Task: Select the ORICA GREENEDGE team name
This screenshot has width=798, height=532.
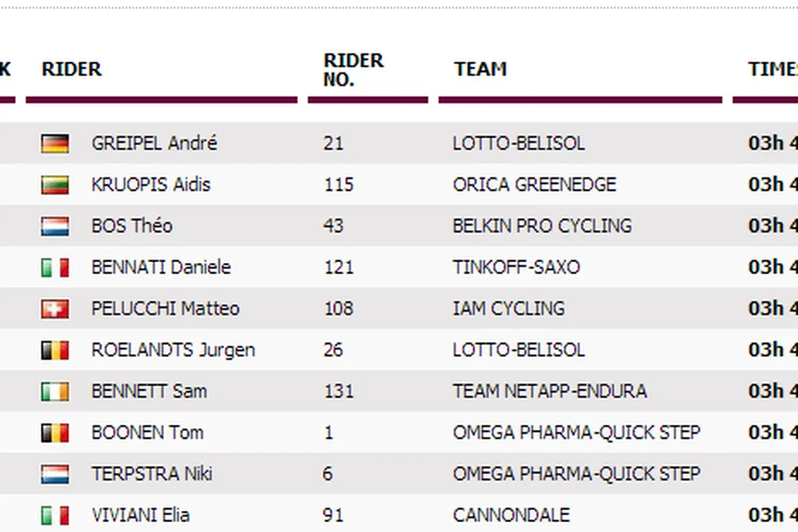Action: [x=534, y=185]
